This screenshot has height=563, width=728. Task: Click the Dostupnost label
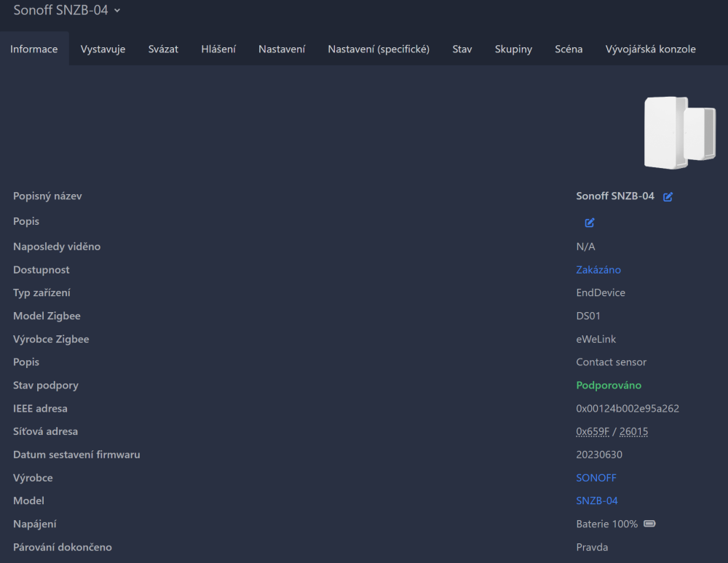[x=41, y=269]
